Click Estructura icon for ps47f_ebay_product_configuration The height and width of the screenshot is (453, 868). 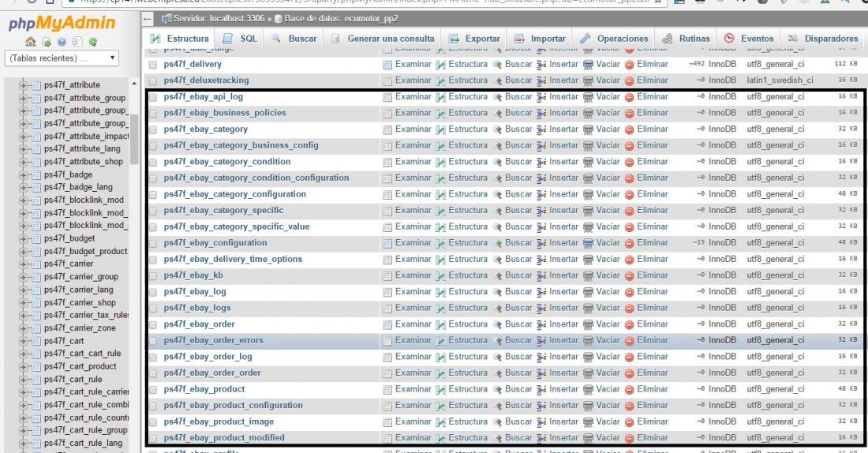(440, 406)
